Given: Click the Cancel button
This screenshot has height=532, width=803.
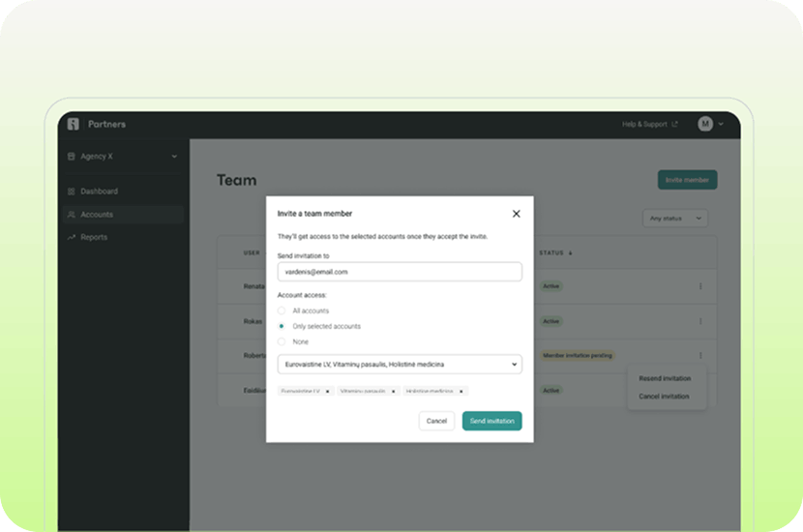Looking at the screenshot, I should coord(436,421).
